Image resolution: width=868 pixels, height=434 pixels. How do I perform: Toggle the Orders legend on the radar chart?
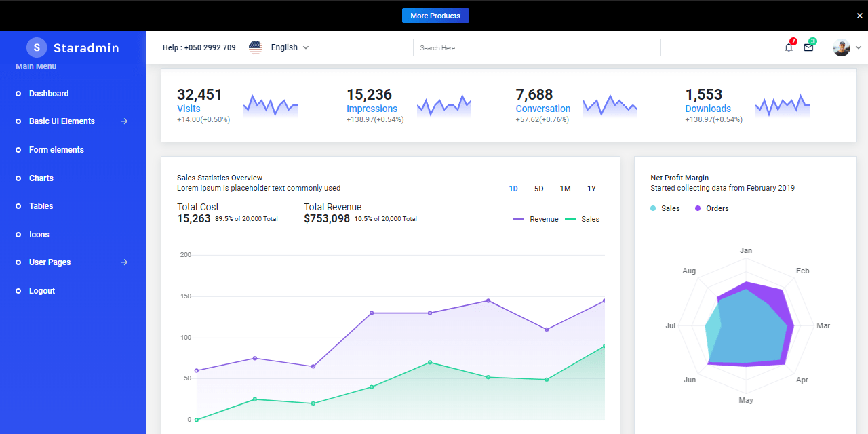pyautogui.click(x=711, y=208)
